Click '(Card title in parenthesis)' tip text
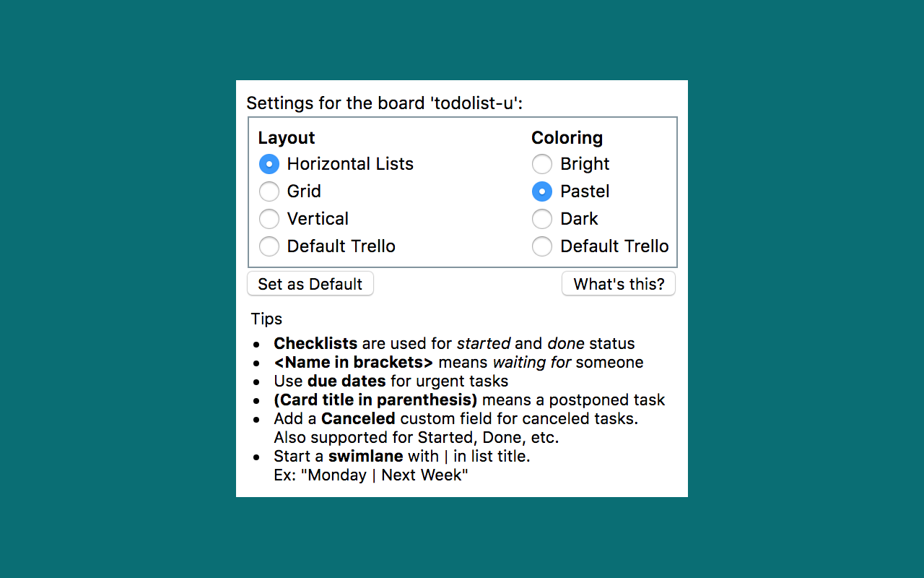 point(375,400)
